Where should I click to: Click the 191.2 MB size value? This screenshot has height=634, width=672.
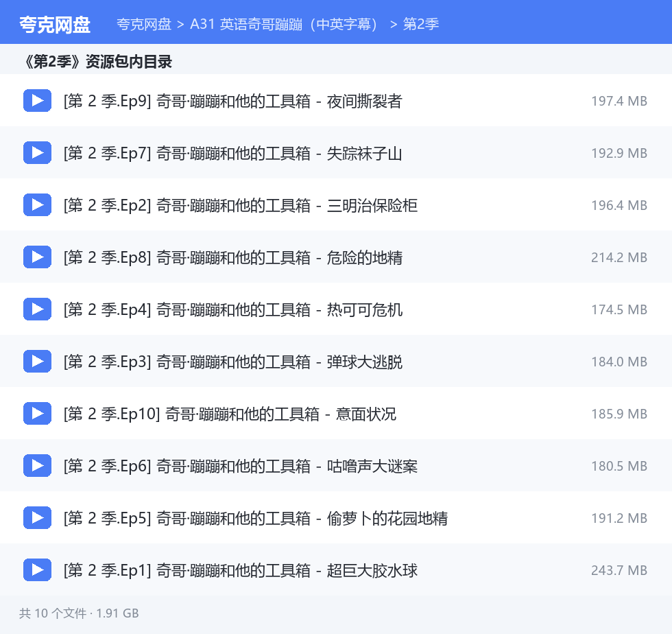click(x=619, y=519)
